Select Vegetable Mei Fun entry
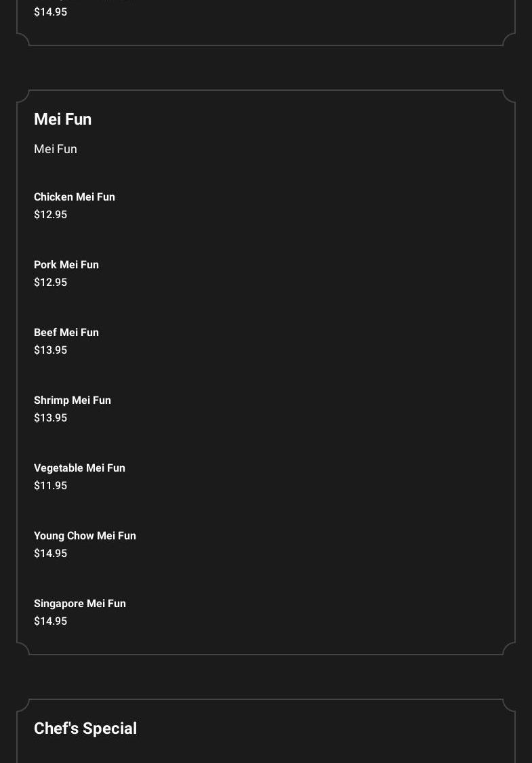532x763 pixels. pos(79,468)
